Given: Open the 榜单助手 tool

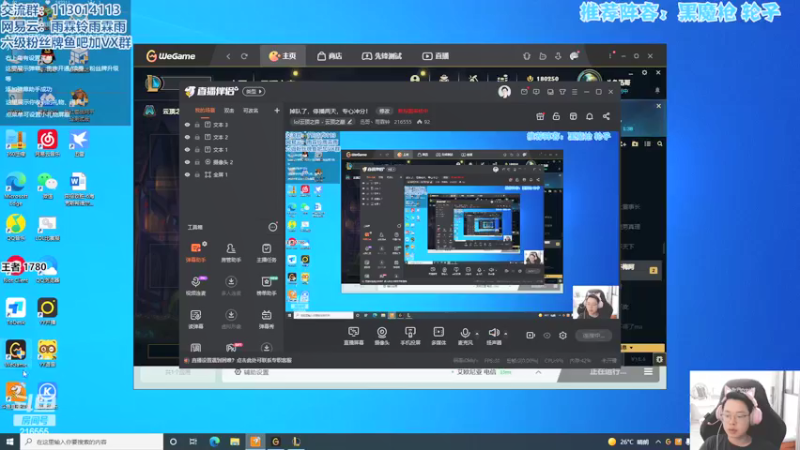Looking at the screenshot, I should (266, 286).
